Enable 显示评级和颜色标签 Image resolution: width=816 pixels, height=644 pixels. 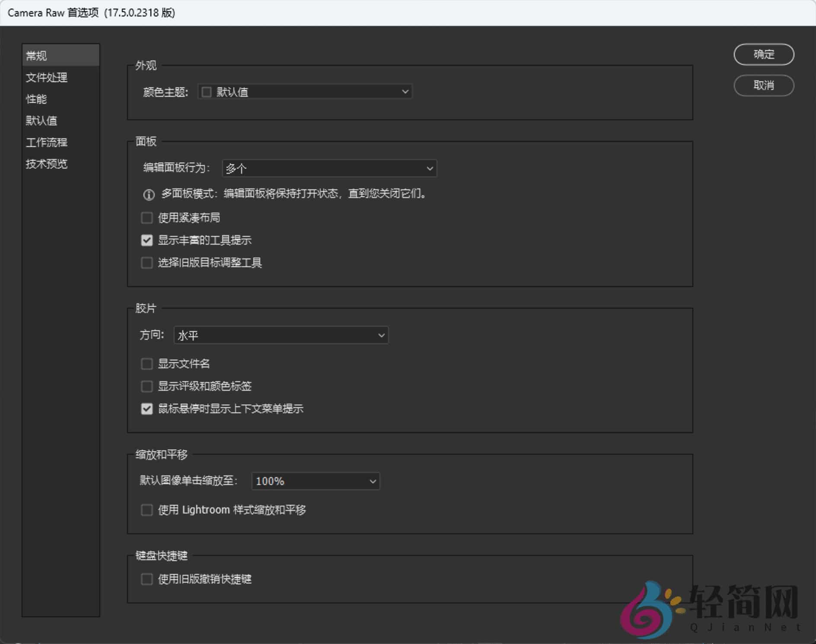point(147,386)
